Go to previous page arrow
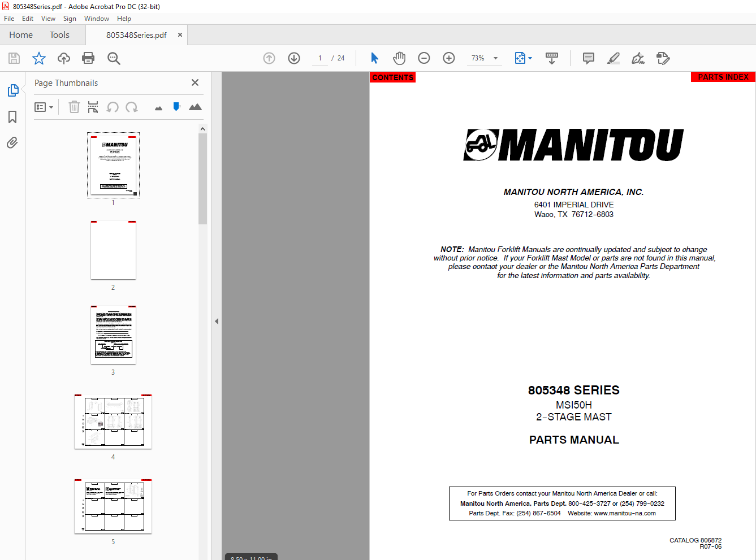The height and width of the screenshot is (560, 756). click(269, 58)
